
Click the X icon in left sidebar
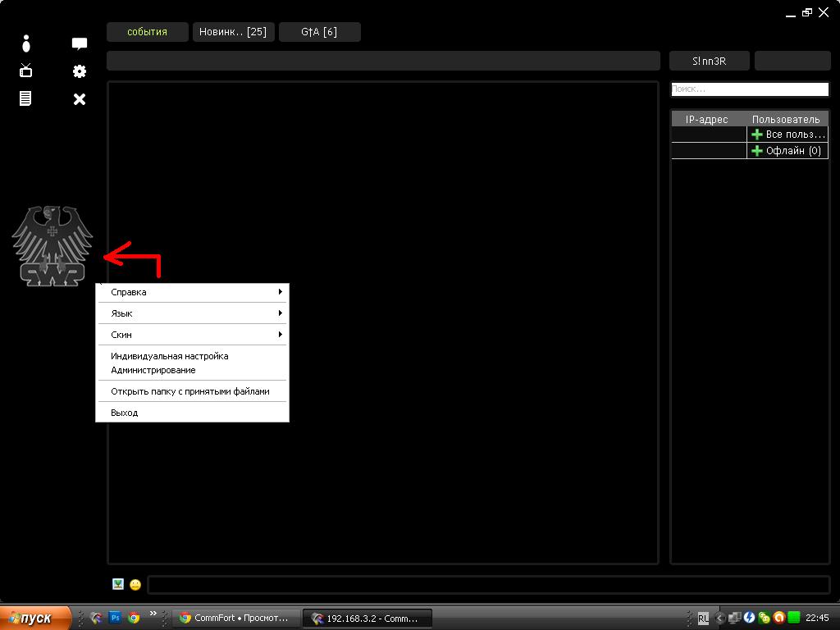(x=80, y=99)
